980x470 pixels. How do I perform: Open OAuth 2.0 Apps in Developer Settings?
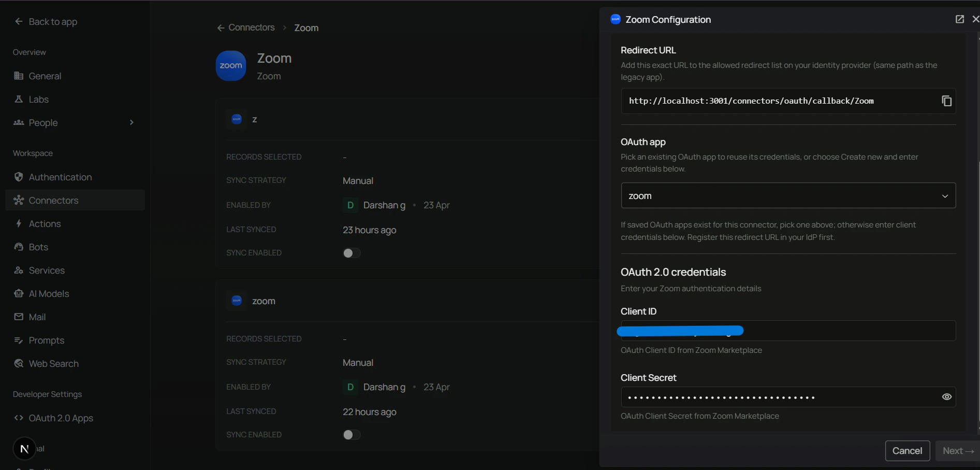75,418
